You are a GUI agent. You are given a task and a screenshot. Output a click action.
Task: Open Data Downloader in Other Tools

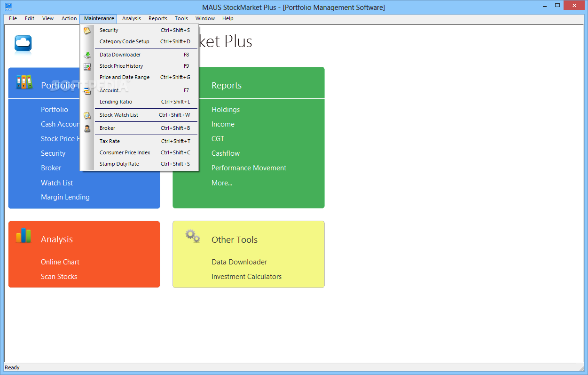coord(239,262)
